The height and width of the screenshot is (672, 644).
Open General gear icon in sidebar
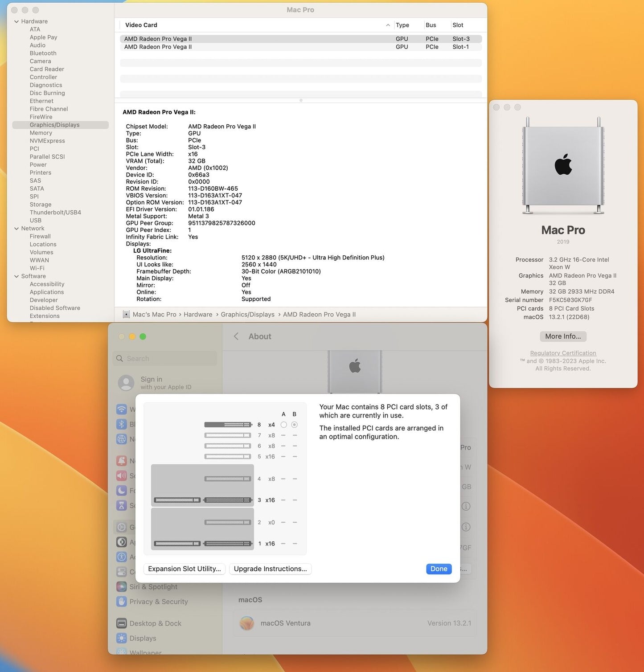pyautogui.click(x=121, y=528)
